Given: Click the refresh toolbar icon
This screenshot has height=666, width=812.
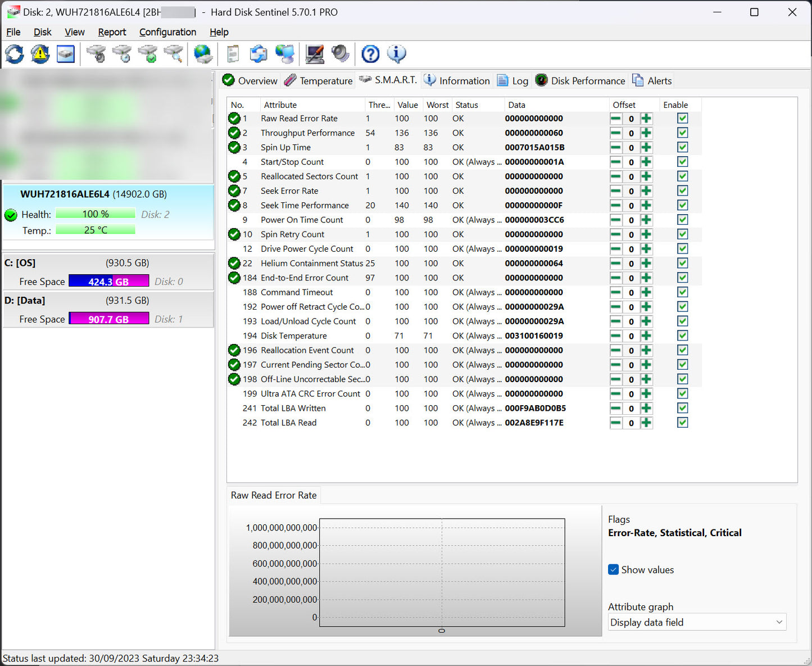Looking at the screenshot, I should 15,55.
